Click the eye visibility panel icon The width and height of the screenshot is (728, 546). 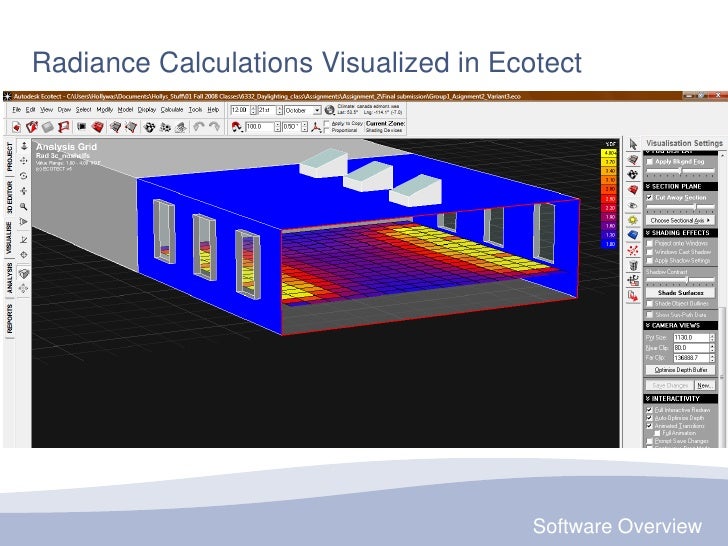(633, 205)
